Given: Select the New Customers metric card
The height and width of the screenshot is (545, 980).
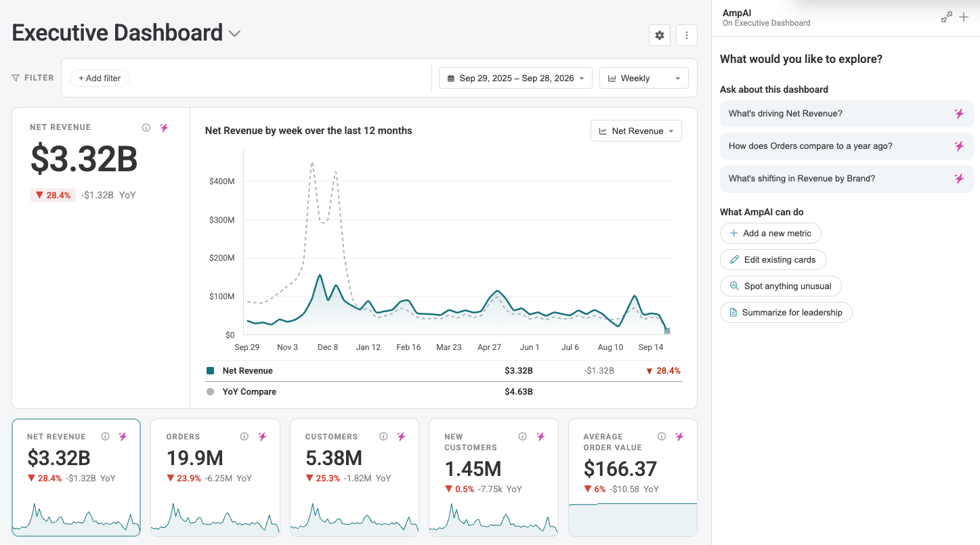Looking at the screenshot, I should [494, 477].
